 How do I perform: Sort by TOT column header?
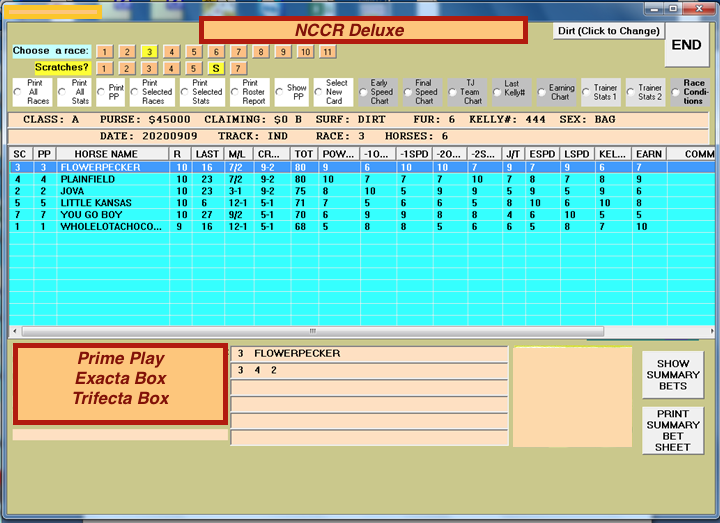(x=304, y=154)
